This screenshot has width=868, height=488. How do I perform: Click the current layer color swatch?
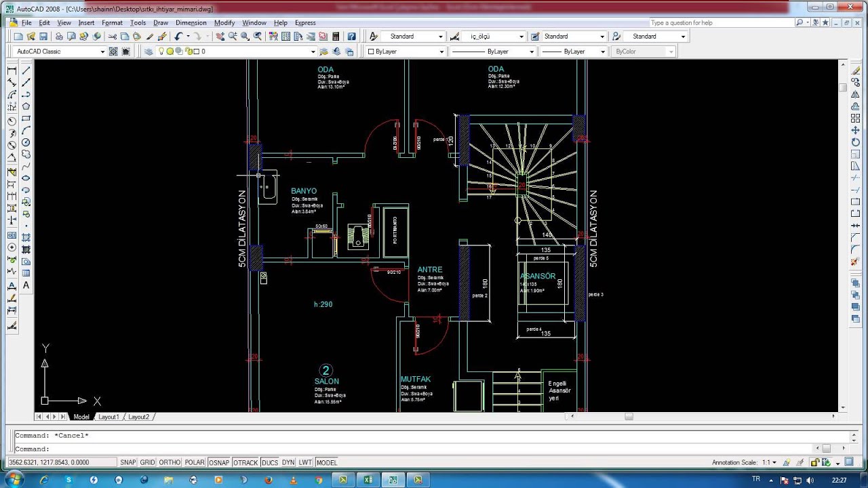(x=196, y=52)
